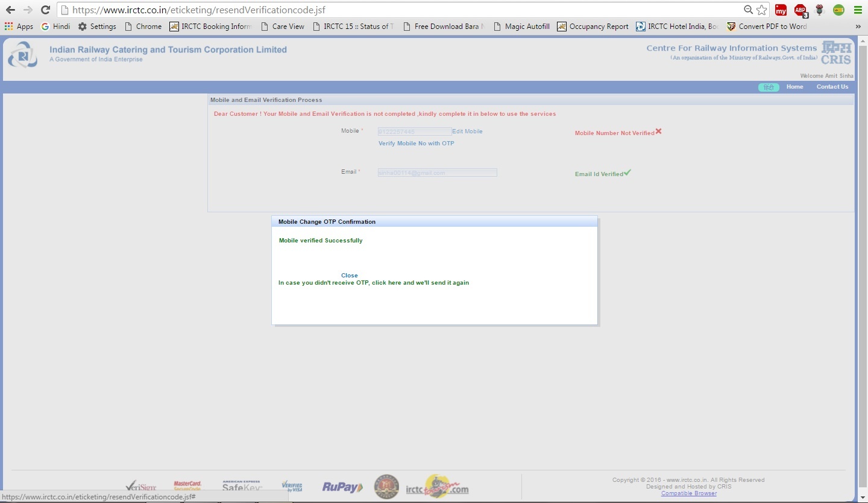Image resolution: width=868 pixels, height=503 pixels.
Task: Open the fly-shaped browser extension icon
Action: pyautogui.click(x=820, y=10)
